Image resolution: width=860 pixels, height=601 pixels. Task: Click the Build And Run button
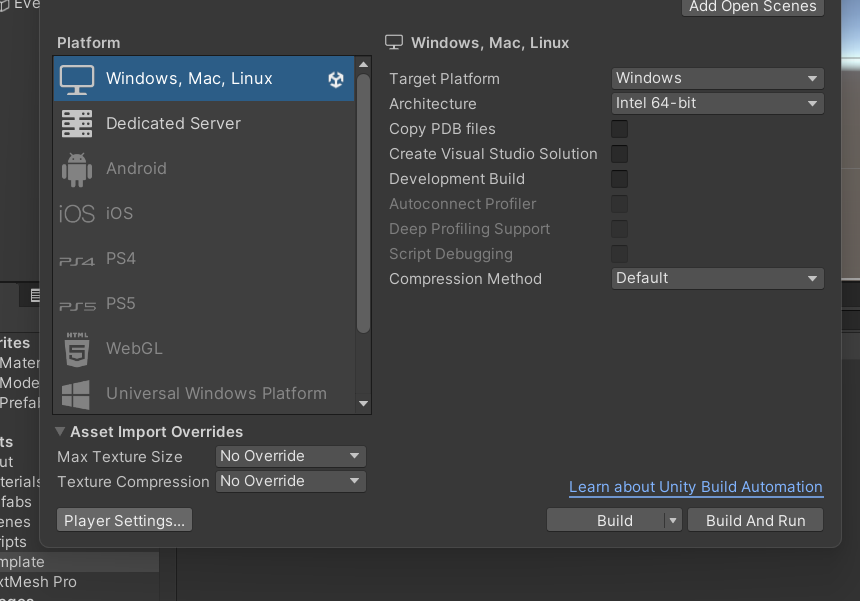click(x=755, y=520)
